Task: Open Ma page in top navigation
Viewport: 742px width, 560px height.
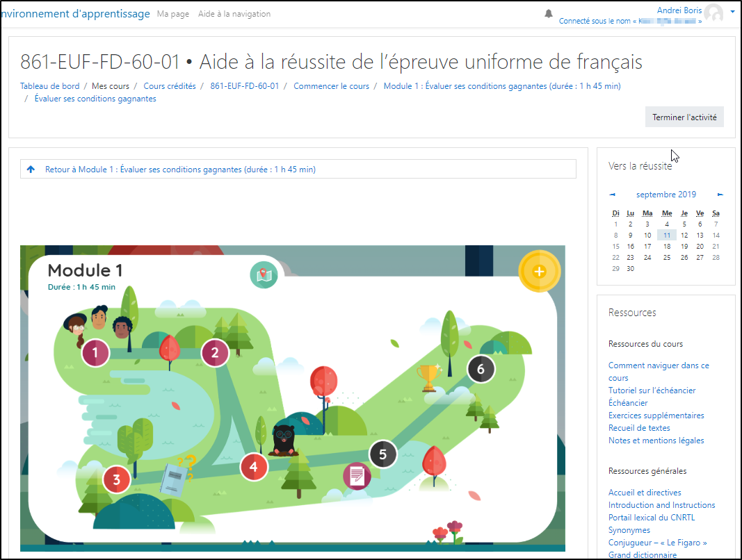Action: [173, 14]
